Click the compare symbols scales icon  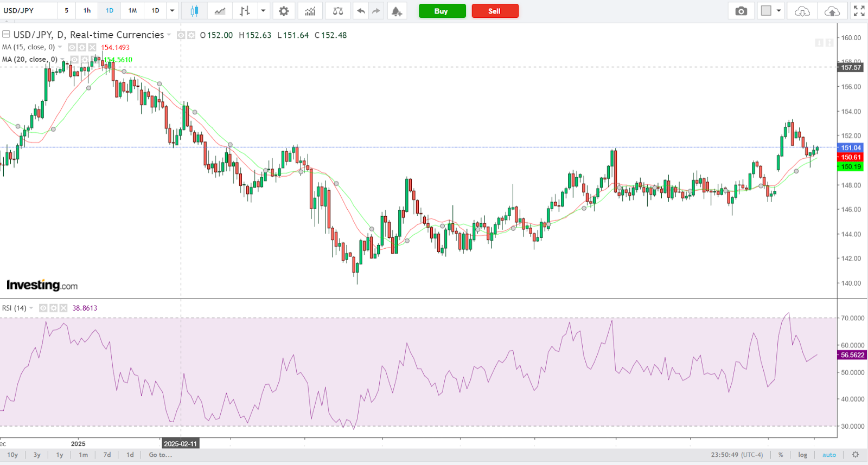(x=337, y=11)
